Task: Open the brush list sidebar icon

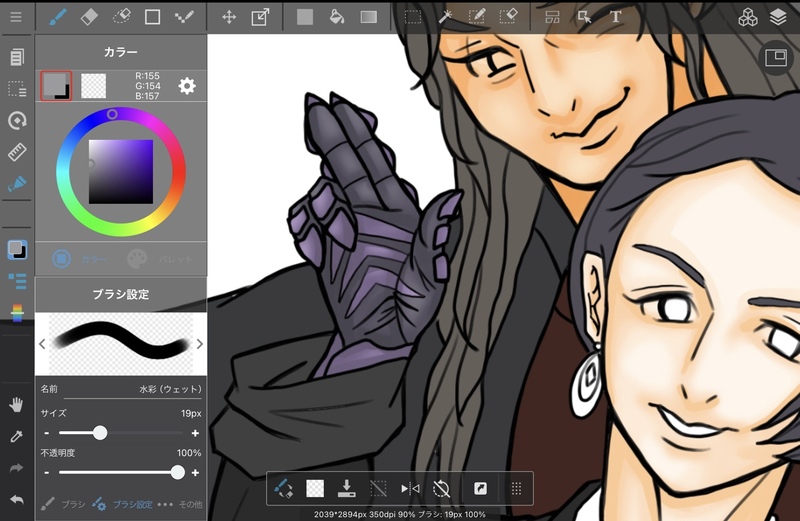Action: [x=17, y=281]
